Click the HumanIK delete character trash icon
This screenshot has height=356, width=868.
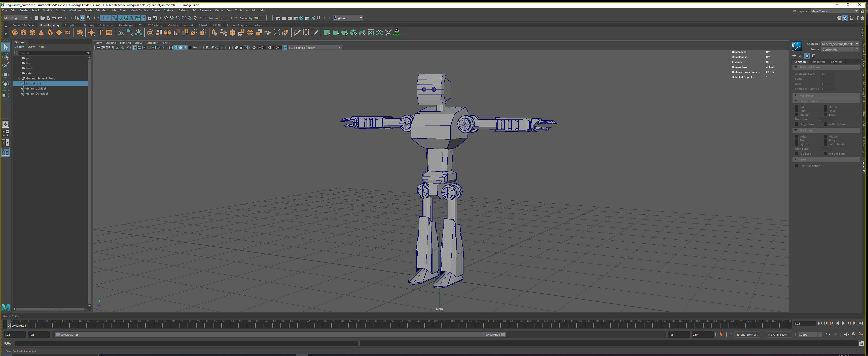(x=813, y=56)
